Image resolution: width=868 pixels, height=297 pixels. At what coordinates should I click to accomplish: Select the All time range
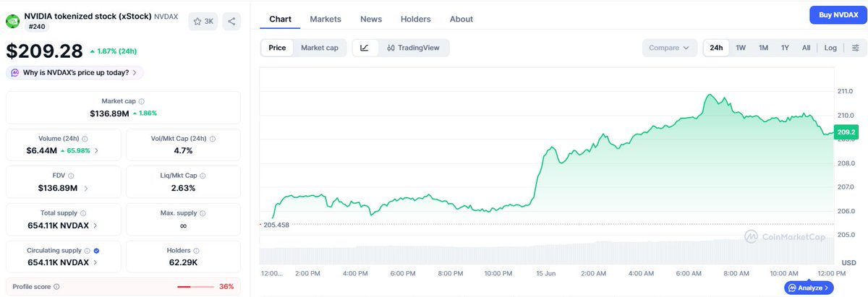coord(806,48)
